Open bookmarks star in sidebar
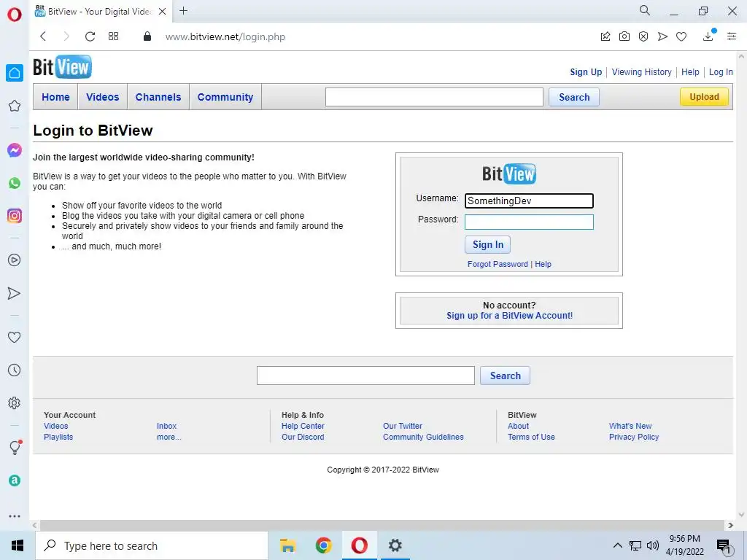 point(15,106)
